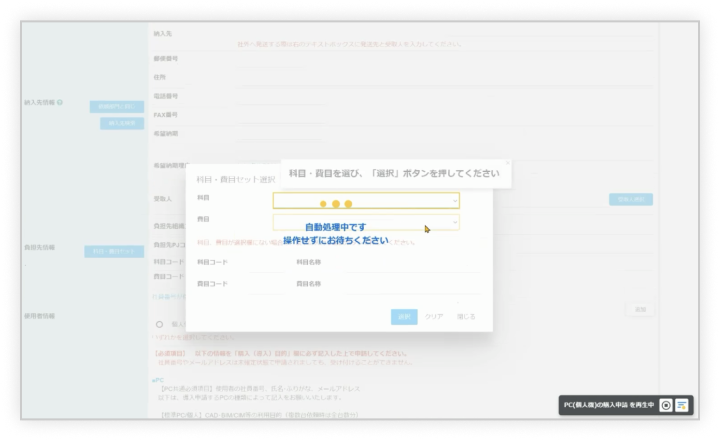Click 閉じる to dismiss the dialog
The image size is (720, 441).
point(466,316)
